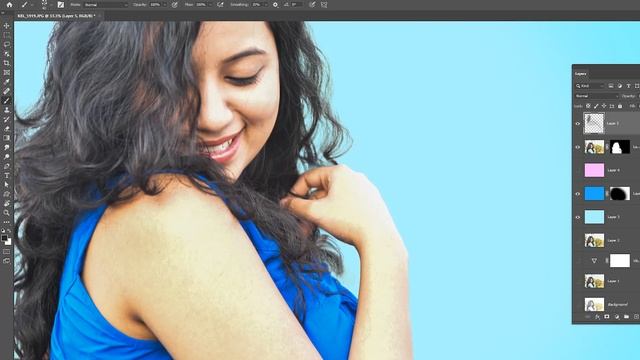Hide Layer 3 light blue layer eye
Viewport: 640px width, 360px height.
pos(578,217)
